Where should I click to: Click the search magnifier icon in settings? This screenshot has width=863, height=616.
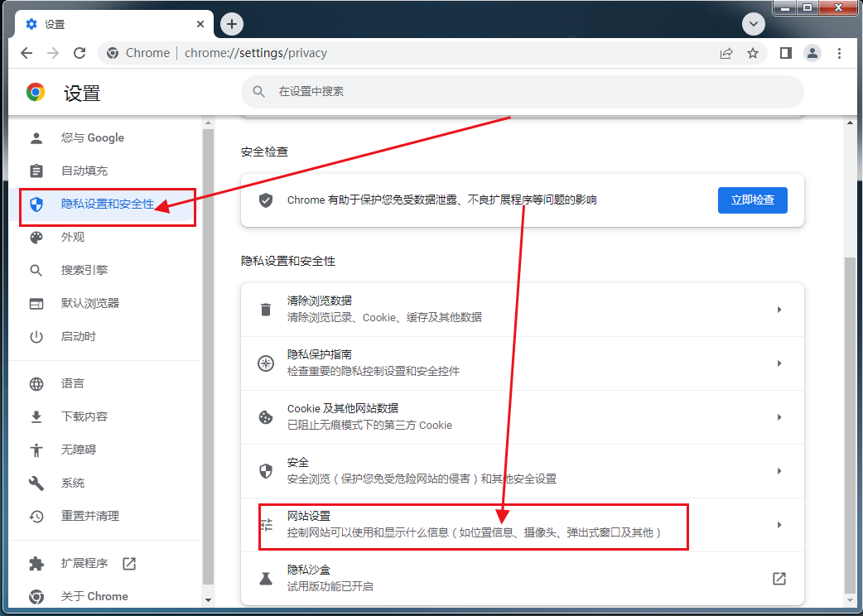[259, 91]
